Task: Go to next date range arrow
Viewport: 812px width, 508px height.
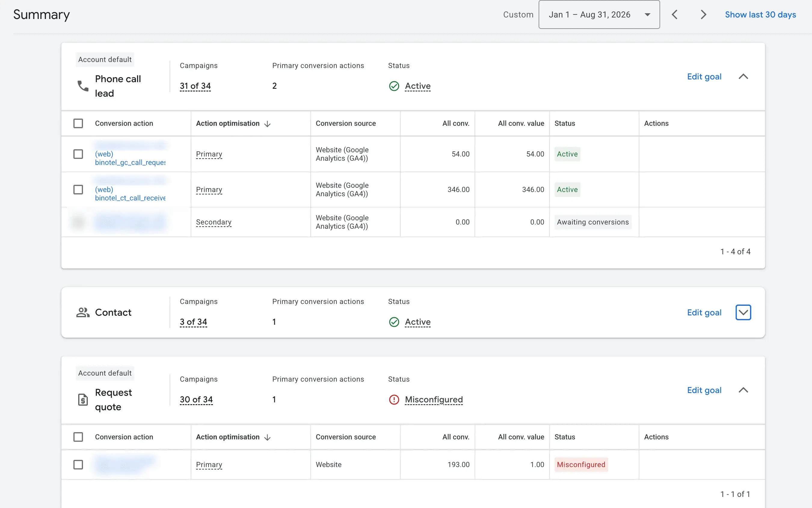Action: coord(703,14)
